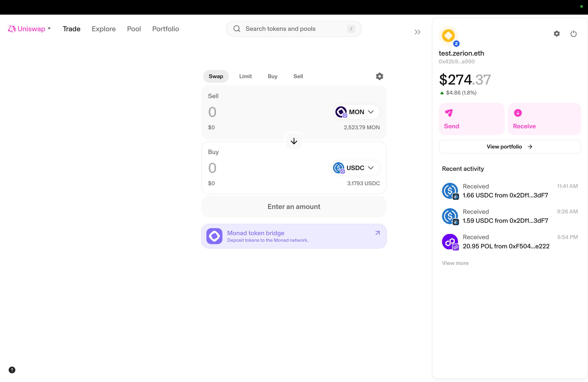Viewport: 588px width, 382px height.
Task: Click the swap direction arrow between fields
Action: point(294,141)
